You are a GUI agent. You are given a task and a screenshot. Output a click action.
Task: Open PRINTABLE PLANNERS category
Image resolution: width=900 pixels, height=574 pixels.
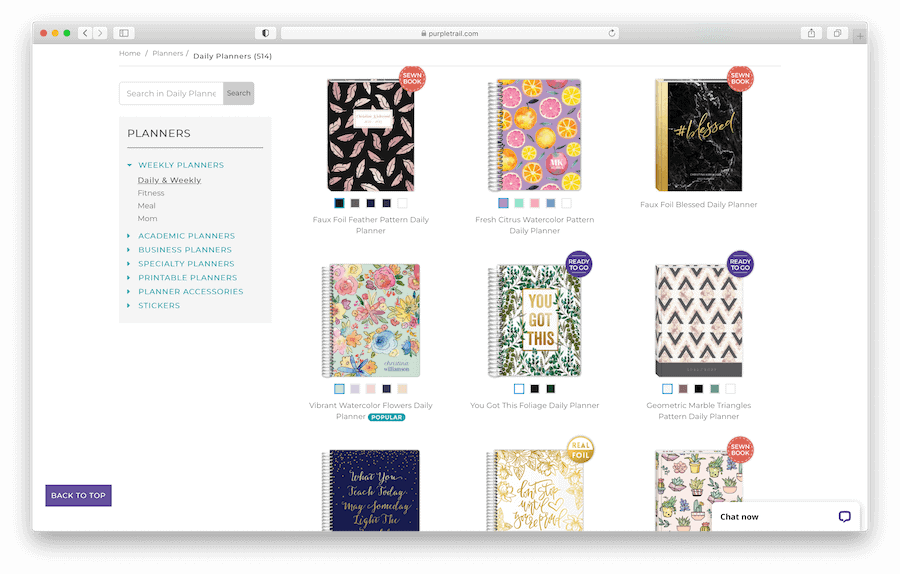[x=187, y=278]
